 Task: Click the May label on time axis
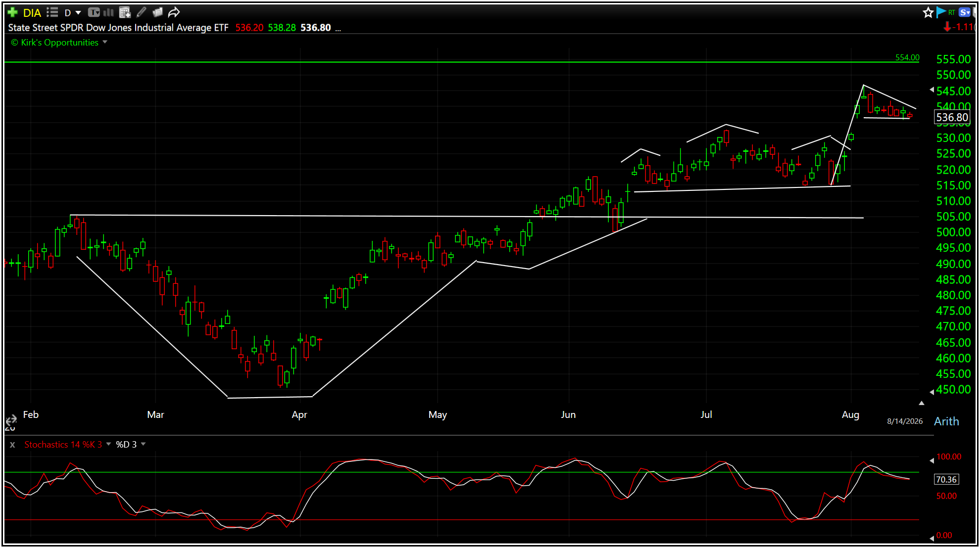tap(438, 414)
